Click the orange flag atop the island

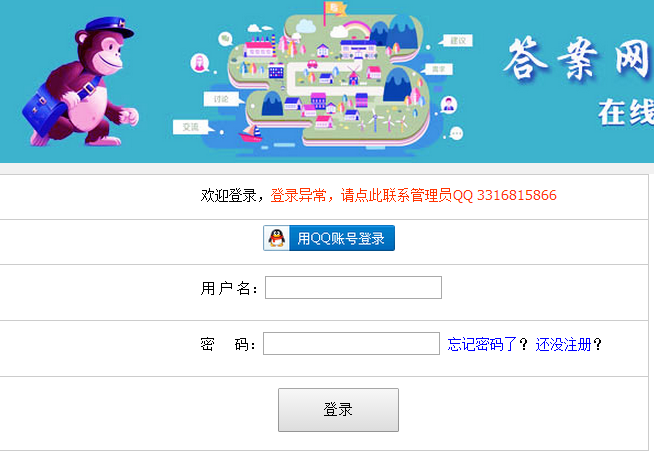pyautogui.click(x=335, y=8)
